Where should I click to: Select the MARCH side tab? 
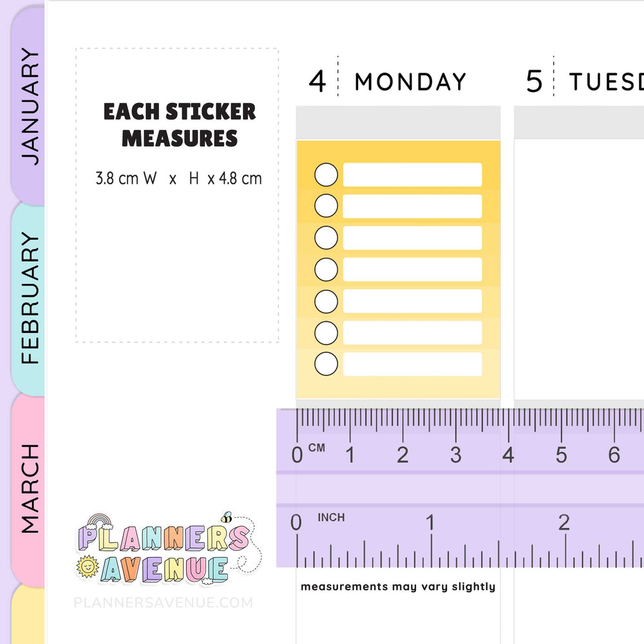pos(29,488)
